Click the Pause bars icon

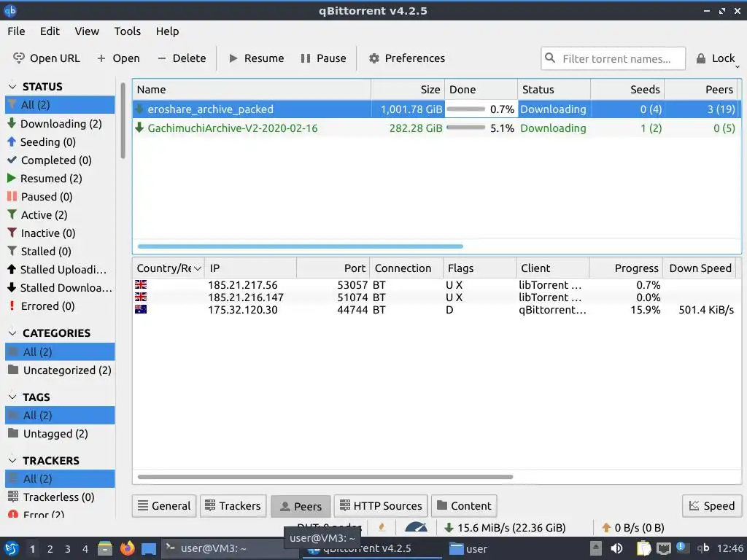pyautogui.click(x=306, y=58)
